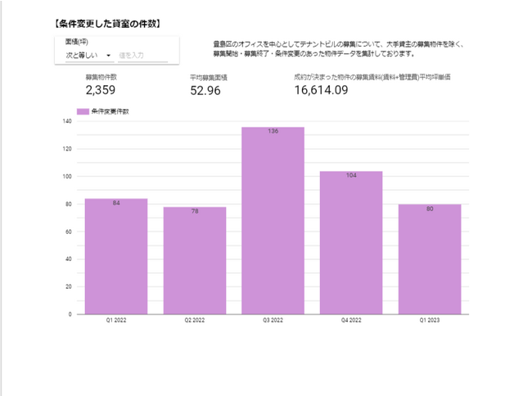Select the Q1 2022 bar

click(x=116, y=258)
